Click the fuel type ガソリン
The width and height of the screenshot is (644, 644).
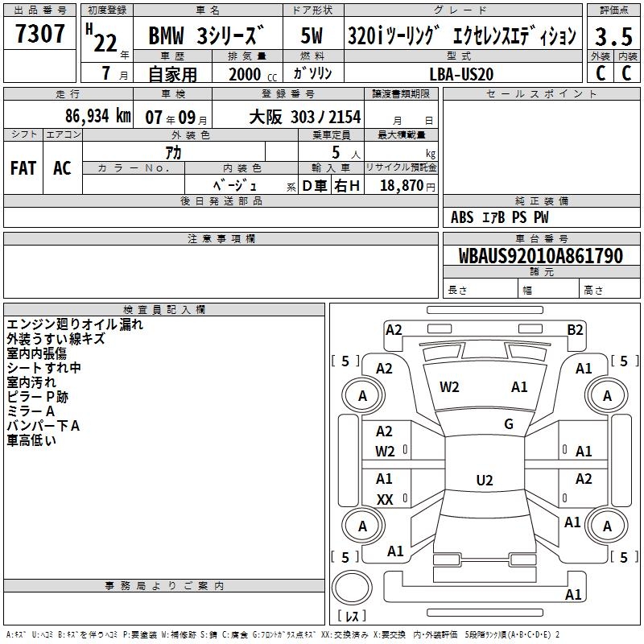point(312,73)
